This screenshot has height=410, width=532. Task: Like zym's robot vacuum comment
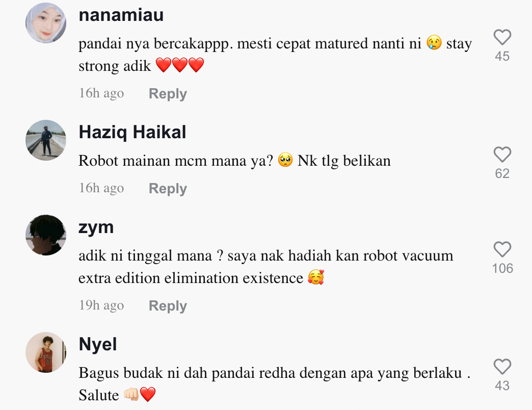click(x=502, y=249)
